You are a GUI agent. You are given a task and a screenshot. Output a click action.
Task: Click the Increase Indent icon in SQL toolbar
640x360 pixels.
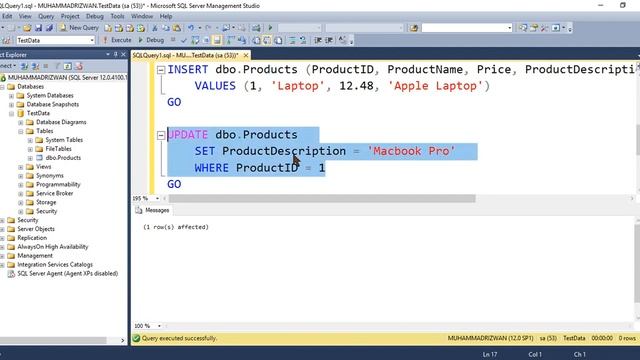point(329,40)
